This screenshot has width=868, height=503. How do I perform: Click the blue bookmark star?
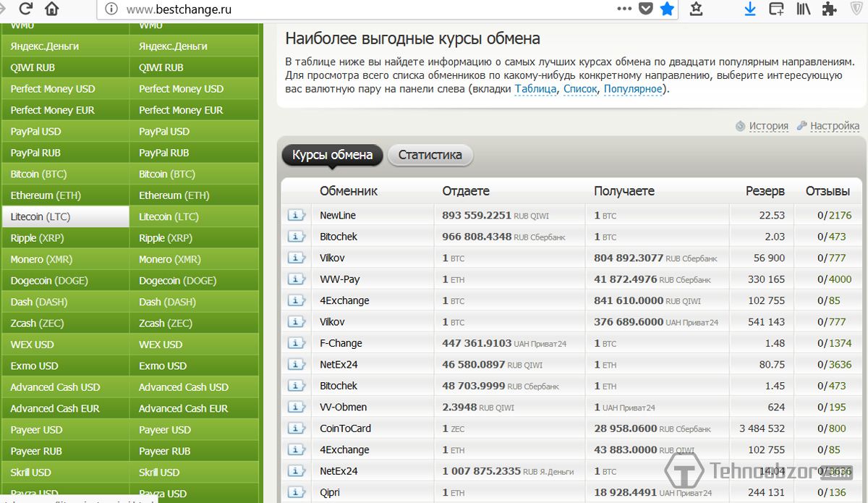point(667,9)
